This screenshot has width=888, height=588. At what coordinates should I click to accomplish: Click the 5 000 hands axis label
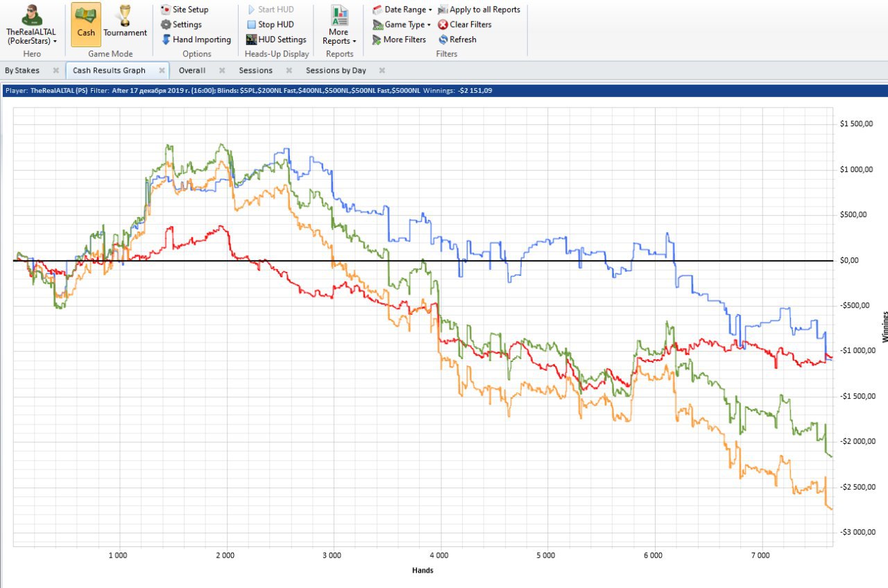pyautogui.click(x=546, y=556)
